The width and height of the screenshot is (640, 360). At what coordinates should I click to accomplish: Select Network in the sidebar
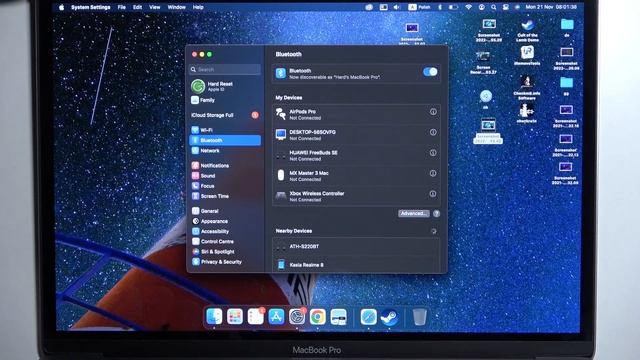(x=225, y=151)
